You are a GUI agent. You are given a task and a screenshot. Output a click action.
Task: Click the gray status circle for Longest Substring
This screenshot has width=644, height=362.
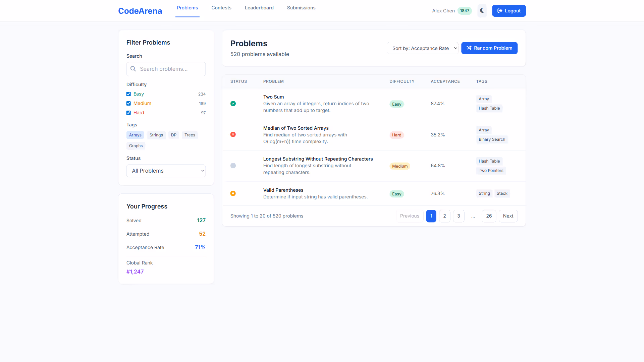tap(233, 165)
